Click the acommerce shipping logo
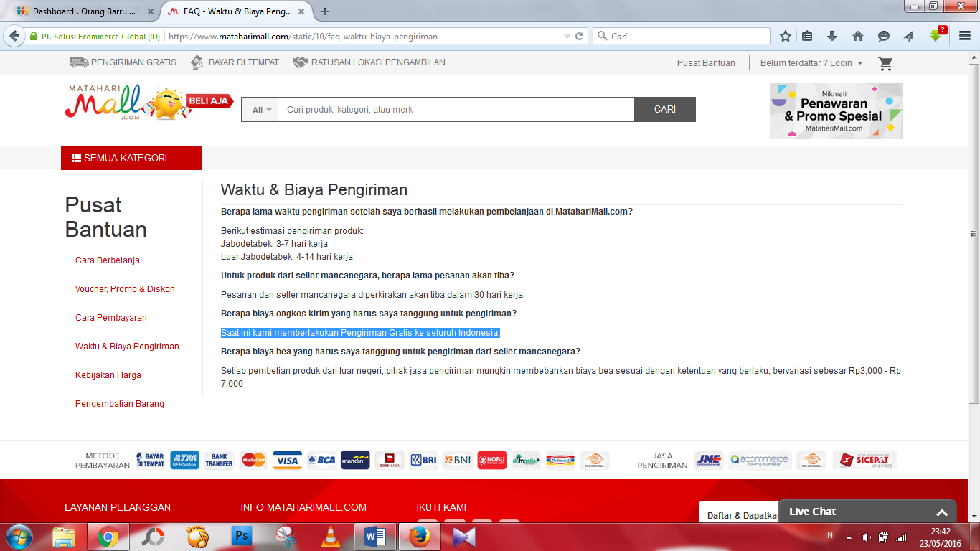980x551 pixels. [759, 461]
